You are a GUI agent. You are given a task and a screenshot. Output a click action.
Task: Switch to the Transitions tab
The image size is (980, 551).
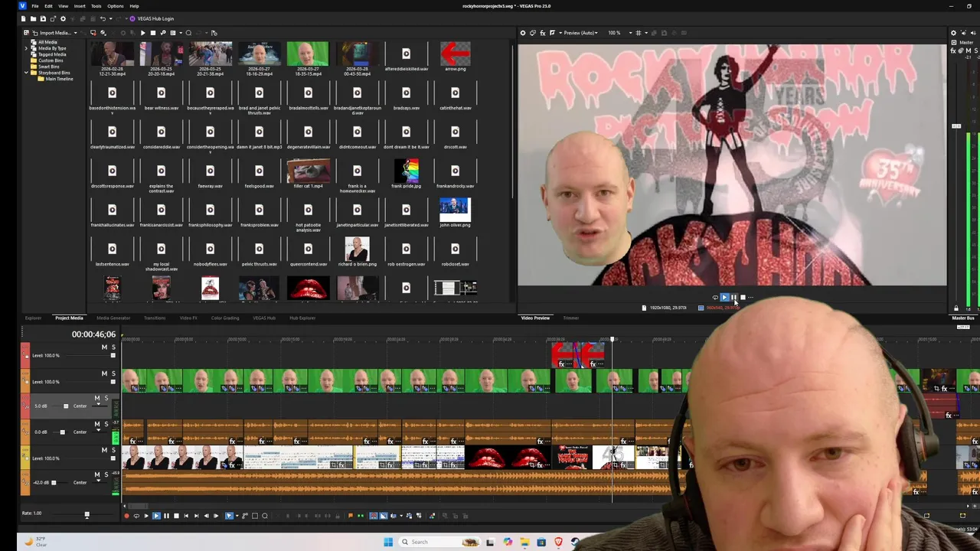[x=155, y=318]
